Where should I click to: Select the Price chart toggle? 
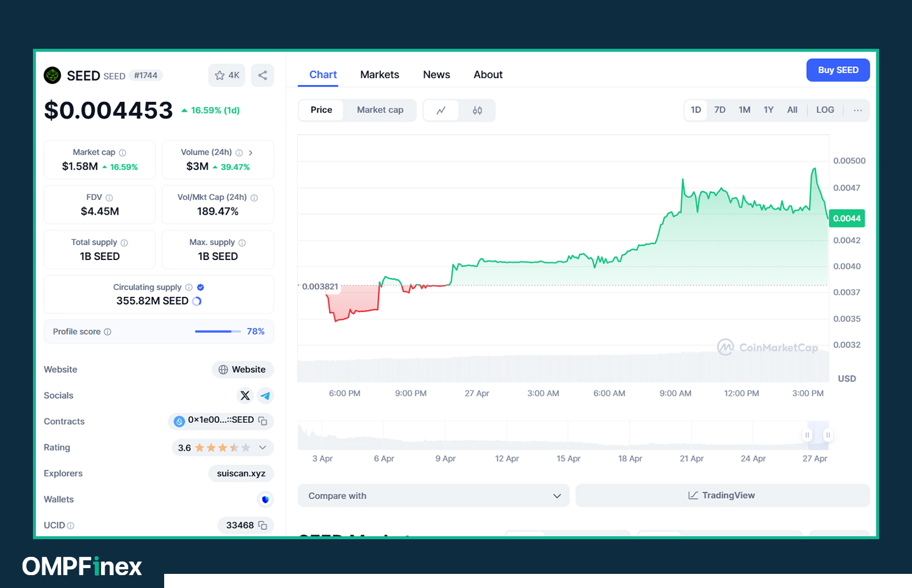(321, 110)
